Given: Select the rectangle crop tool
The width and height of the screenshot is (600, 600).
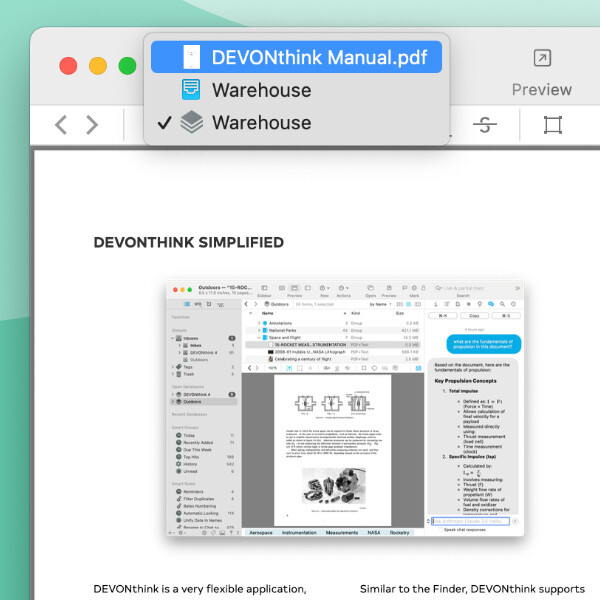Looking at the screenshot, I should coord(552,125).
